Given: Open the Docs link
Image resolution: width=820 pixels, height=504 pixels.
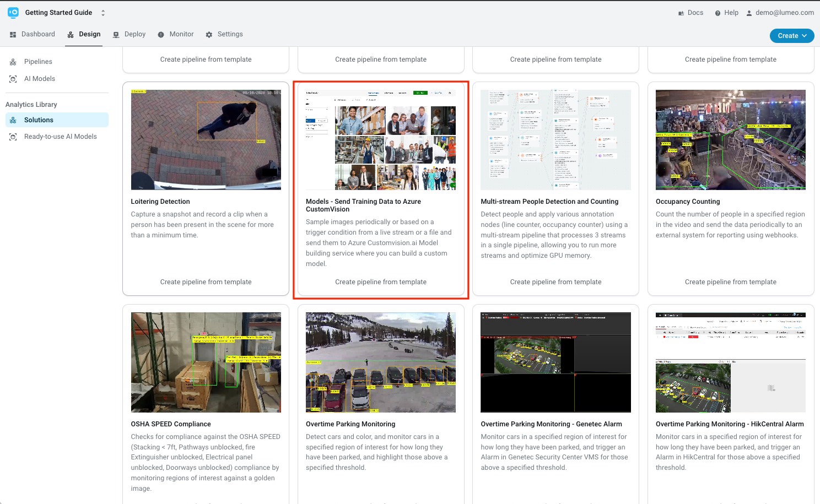Looking at the screenshot, I should point(695,13).
